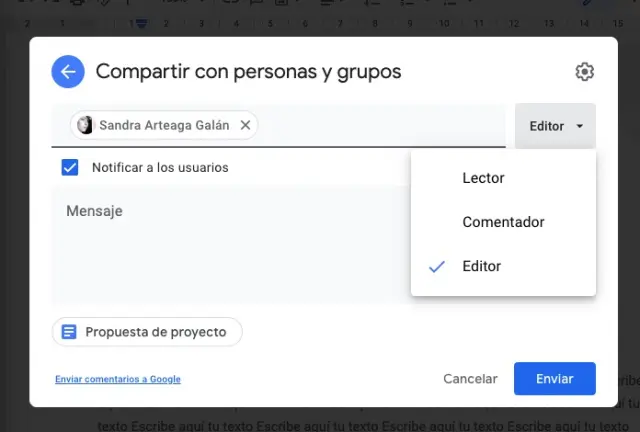Open share settings with the gear icon

[x=584, y=72]
